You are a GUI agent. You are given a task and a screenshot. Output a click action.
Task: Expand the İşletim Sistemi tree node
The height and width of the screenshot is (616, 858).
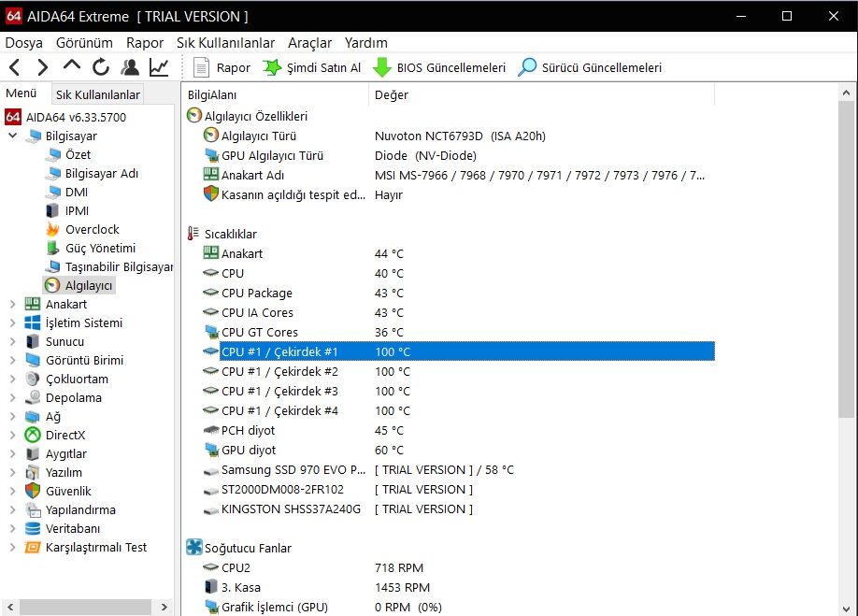(x=12, y=322)
